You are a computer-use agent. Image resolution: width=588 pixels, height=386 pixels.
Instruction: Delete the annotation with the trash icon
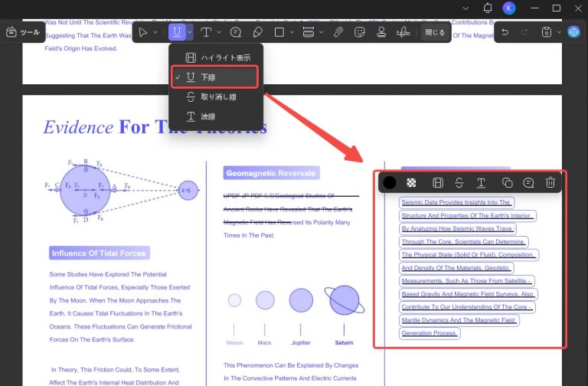[x=550, y=183]
